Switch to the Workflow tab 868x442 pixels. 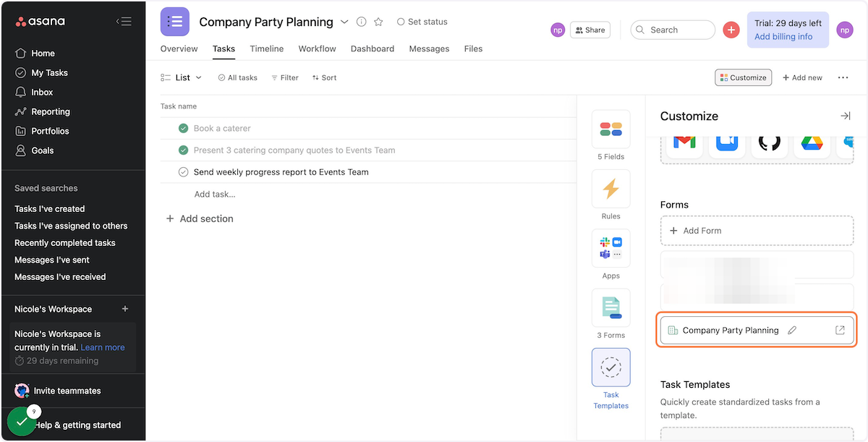pyautogui.click(x=317, y=48)
